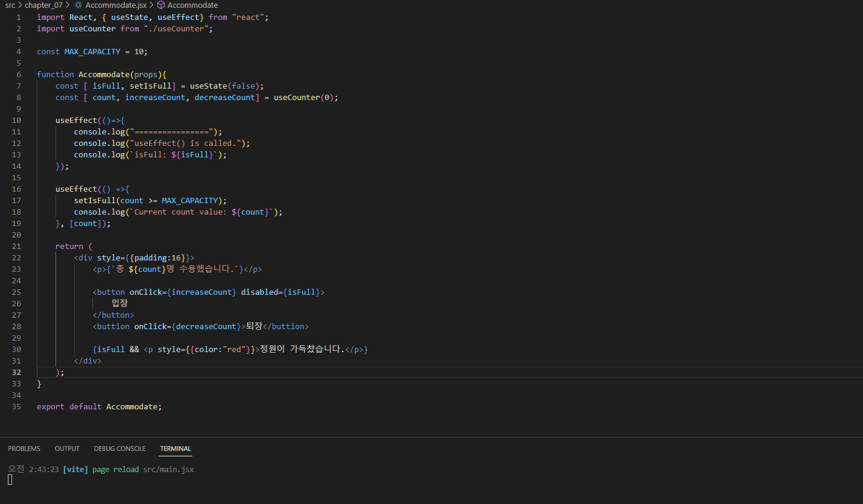Switch to the PROBLEMS panel tab
Screen dimensions: 863x504
tap(24, 449)
